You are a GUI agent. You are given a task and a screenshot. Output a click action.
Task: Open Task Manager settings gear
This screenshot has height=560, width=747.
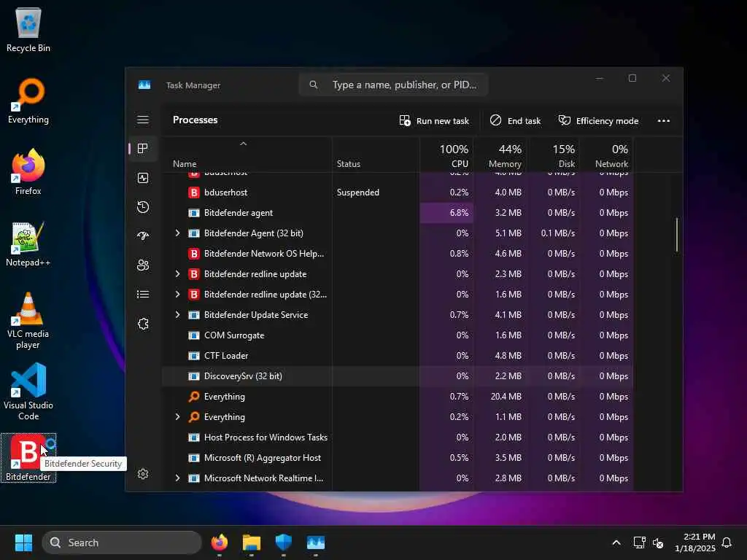[x=143, y=474]
